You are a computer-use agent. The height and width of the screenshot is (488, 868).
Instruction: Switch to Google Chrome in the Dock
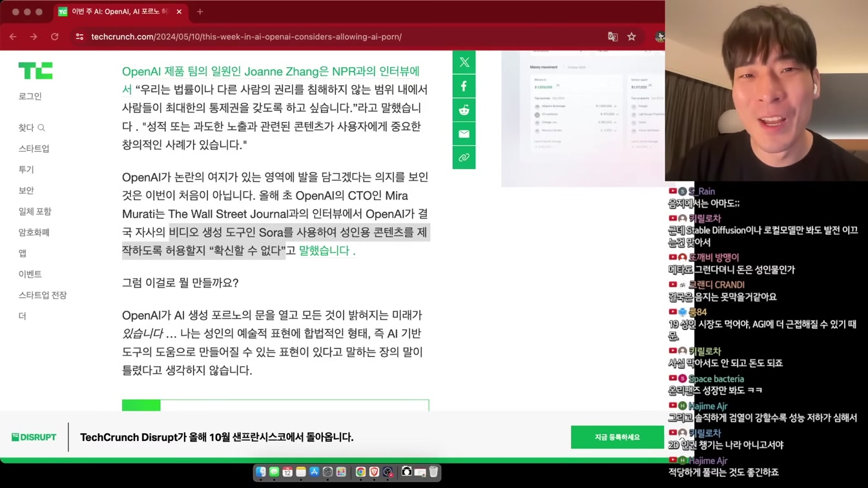coord(360,472)
